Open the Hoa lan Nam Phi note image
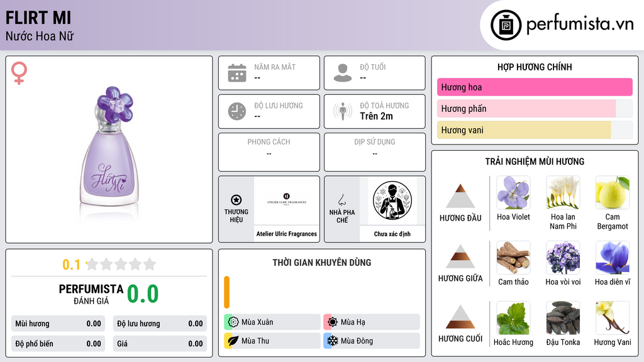This screenshot has width=644, height=362. coord(563,192)
